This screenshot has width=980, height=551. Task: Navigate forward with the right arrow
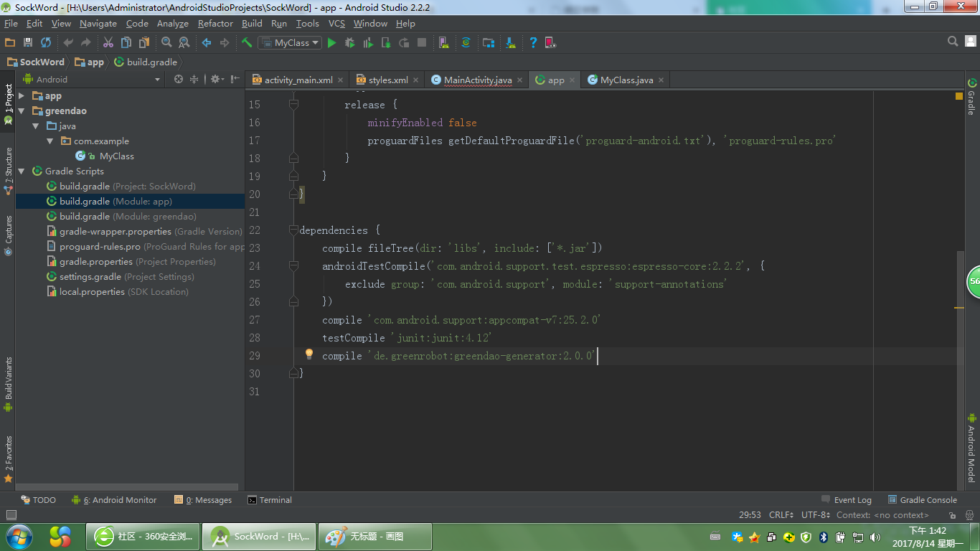pyautogui.click(x=225, y=43)
